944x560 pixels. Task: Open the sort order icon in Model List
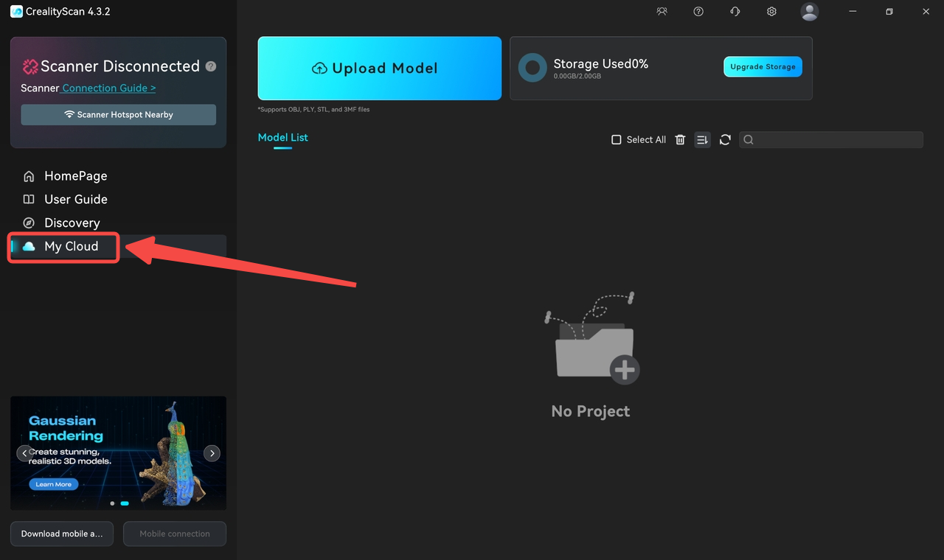pyautogui.click(x=702, y=139)
